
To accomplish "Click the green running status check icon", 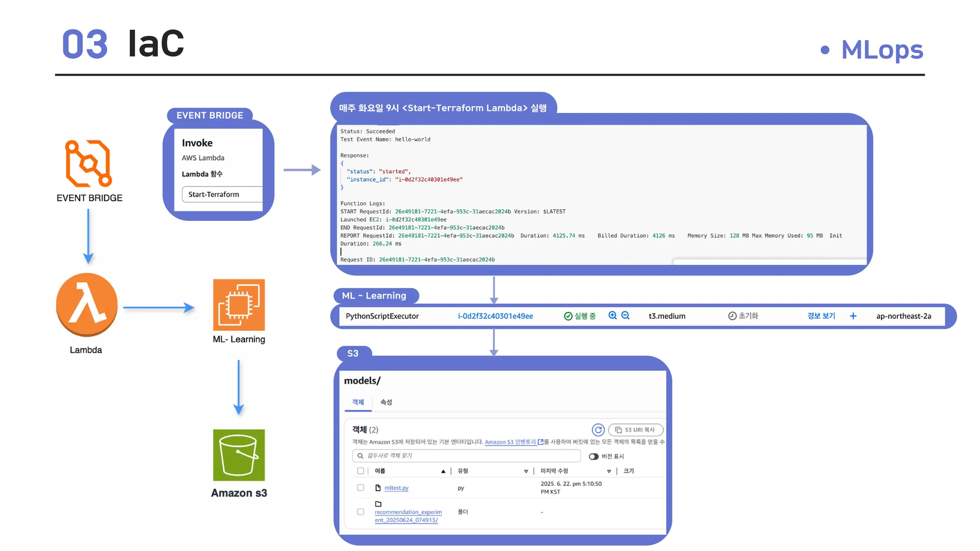I will tap(568, 316).
